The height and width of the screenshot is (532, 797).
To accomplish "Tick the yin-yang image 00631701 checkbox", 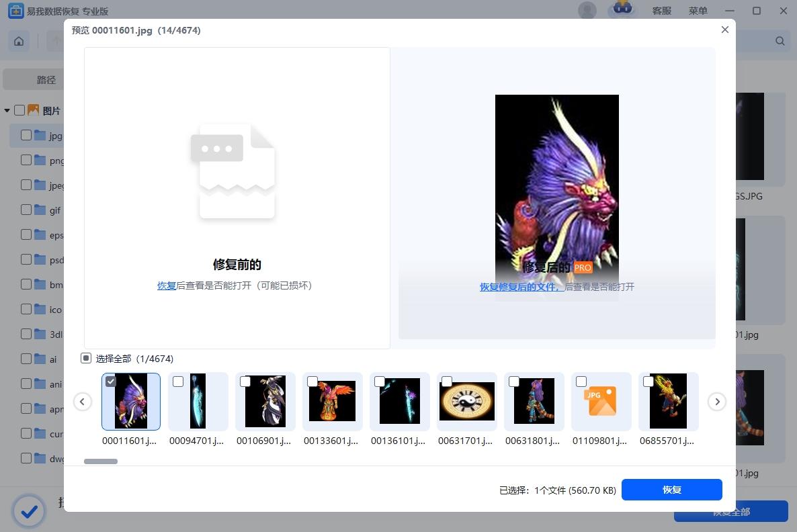I will coord(447,381).
